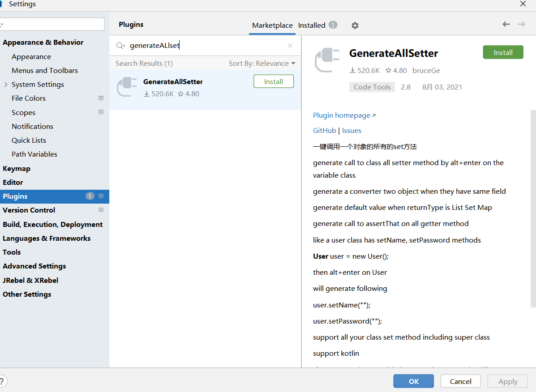
Task: Open Keymap settings
Action: (x=17, y=168)
